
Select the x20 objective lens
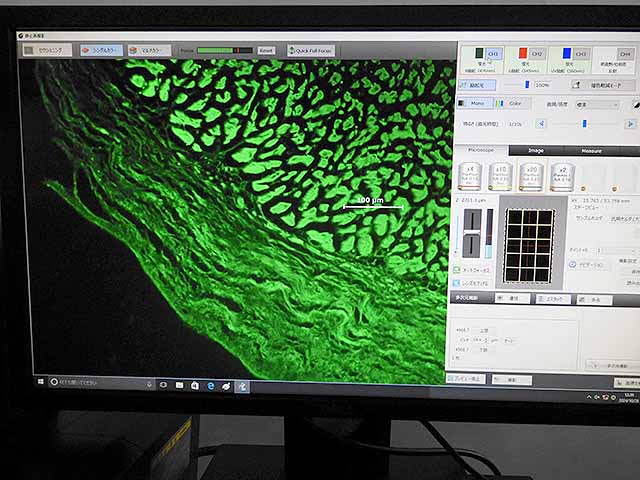531,176
